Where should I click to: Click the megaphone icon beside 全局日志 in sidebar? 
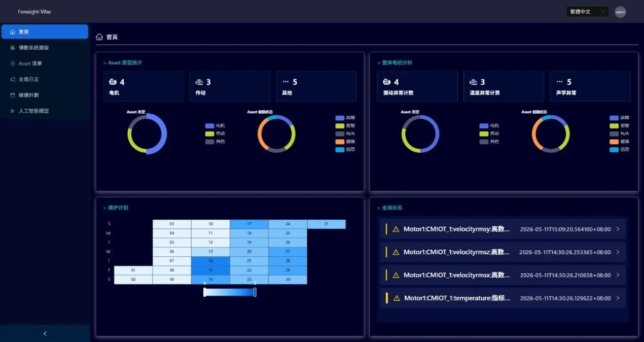tap(13, 79)
